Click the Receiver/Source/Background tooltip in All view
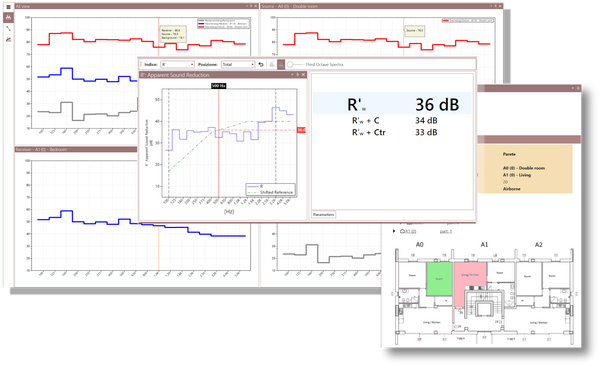This screenshot has height=368, width=600. (x=173, y=34)
